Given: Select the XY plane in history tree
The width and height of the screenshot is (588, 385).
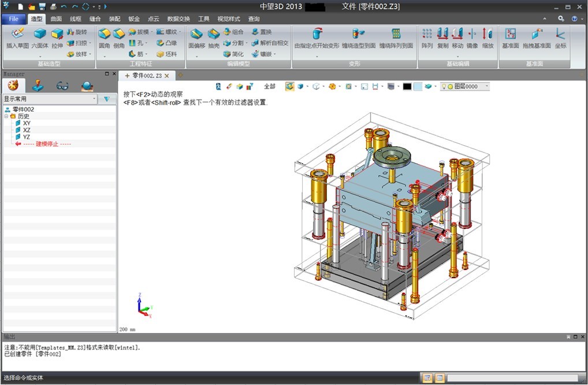Looking at the screenshot, I should click(x=27, y=123).
